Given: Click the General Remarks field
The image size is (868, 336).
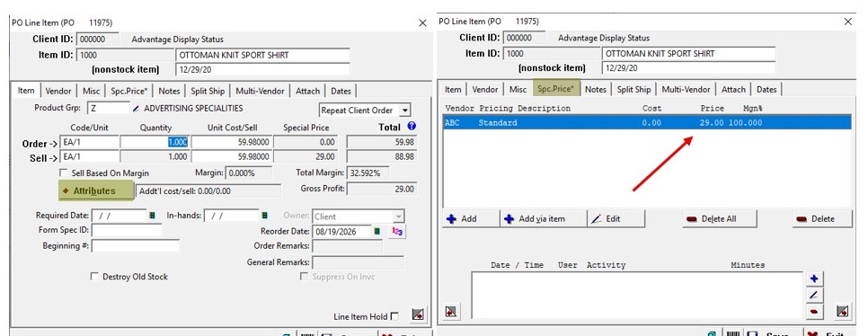Looking at the screenshot, I should pos(359,262).
